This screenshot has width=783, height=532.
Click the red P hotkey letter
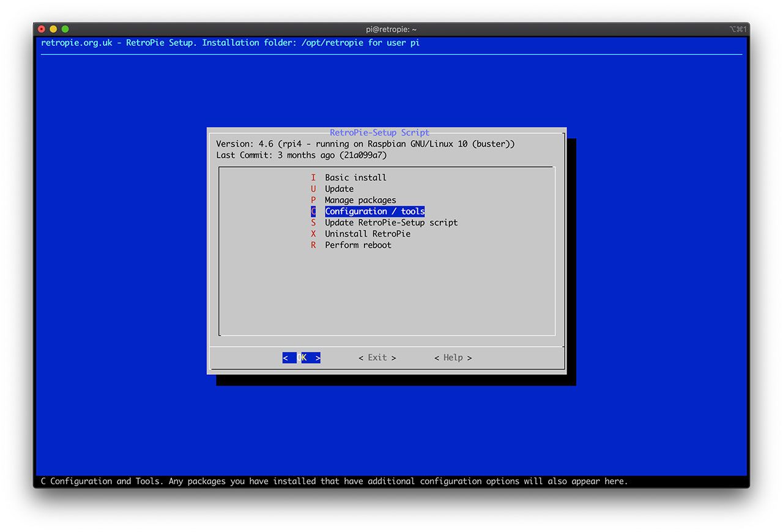click(313, 200)
